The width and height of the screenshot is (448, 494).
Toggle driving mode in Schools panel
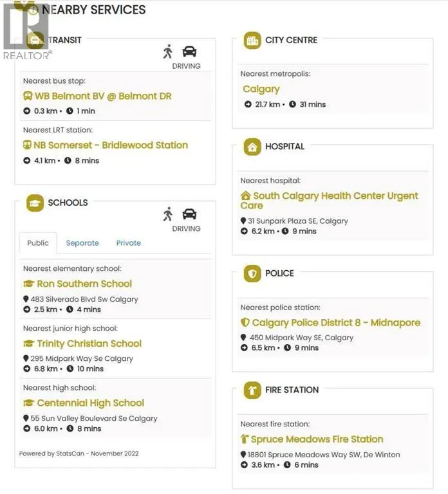(x=189, y=214)
